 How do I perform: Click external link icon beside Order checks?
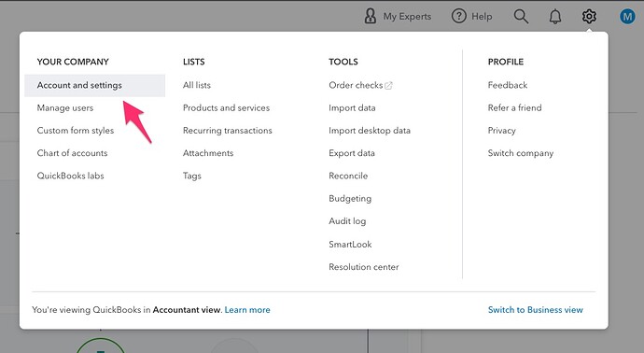pos(388,86)
